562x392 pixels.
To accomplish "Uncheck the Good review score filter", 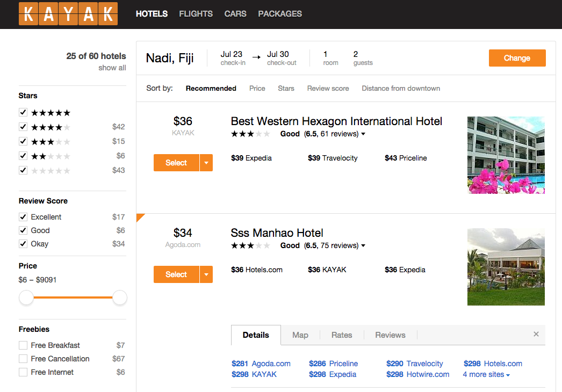I will click(x=23, y=230).
